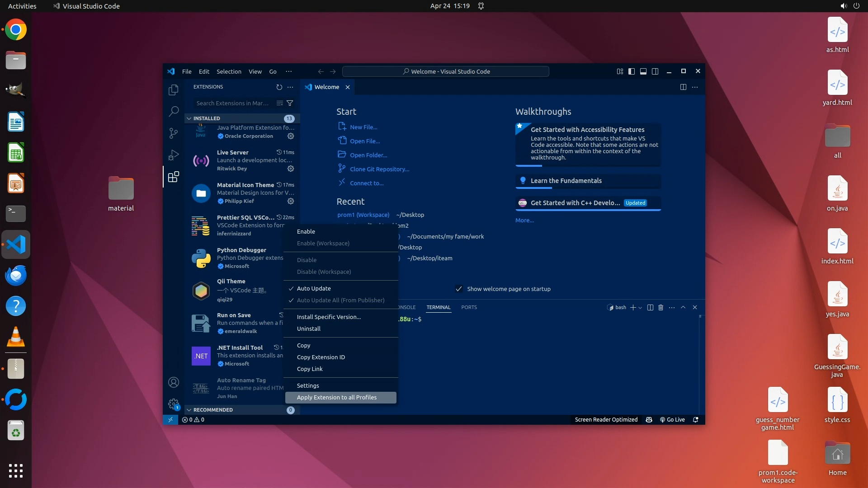Toggle the primary side bar layout button
Viewport: 868px width, 488px height.
pos(632,71)
